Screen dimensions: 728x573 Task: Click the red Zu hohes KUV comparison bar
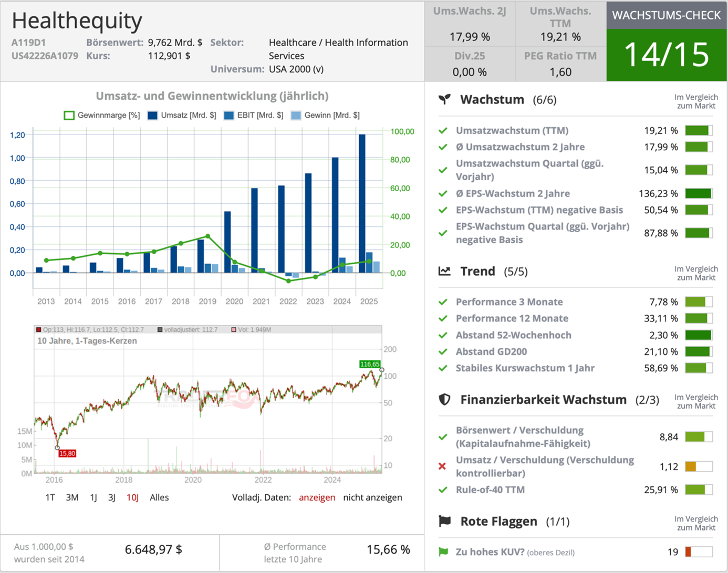click(x=699, y=552)
